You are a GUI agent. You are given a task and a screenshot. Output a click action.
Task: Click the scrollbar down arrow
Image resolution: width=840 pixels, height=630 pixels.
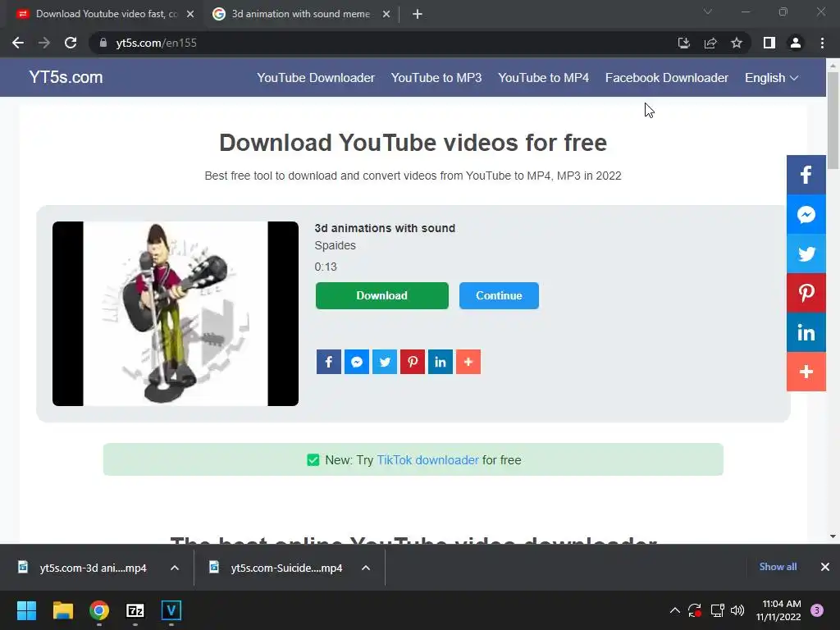click(x=833, y=536)
